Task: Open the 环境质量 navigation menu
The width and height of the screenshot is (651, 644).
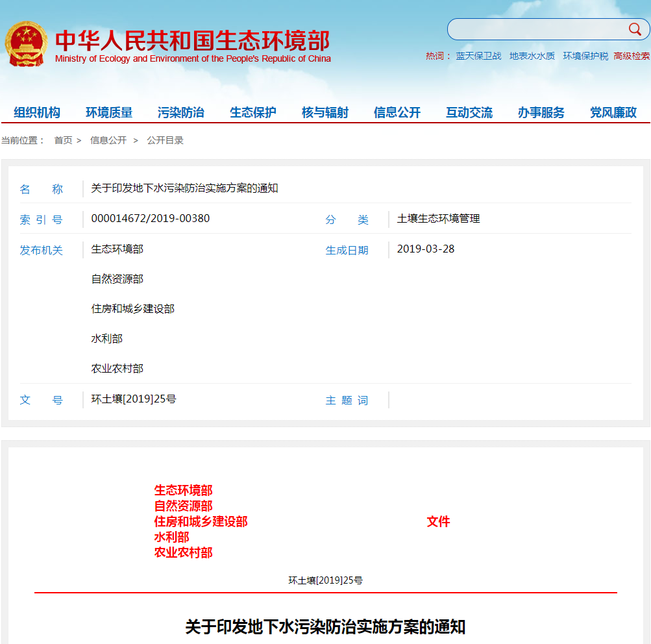Action: coord(109,112)
